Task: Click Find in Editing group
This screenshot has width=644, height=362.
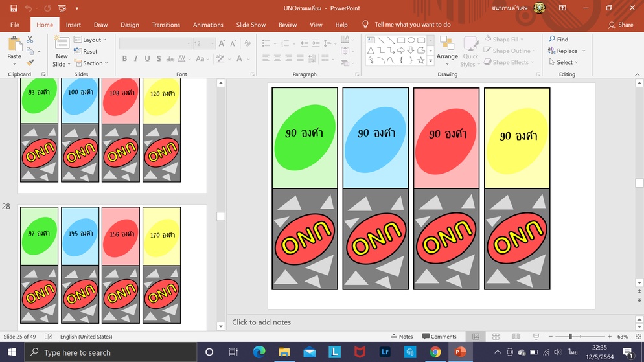Action: [558, 40]
